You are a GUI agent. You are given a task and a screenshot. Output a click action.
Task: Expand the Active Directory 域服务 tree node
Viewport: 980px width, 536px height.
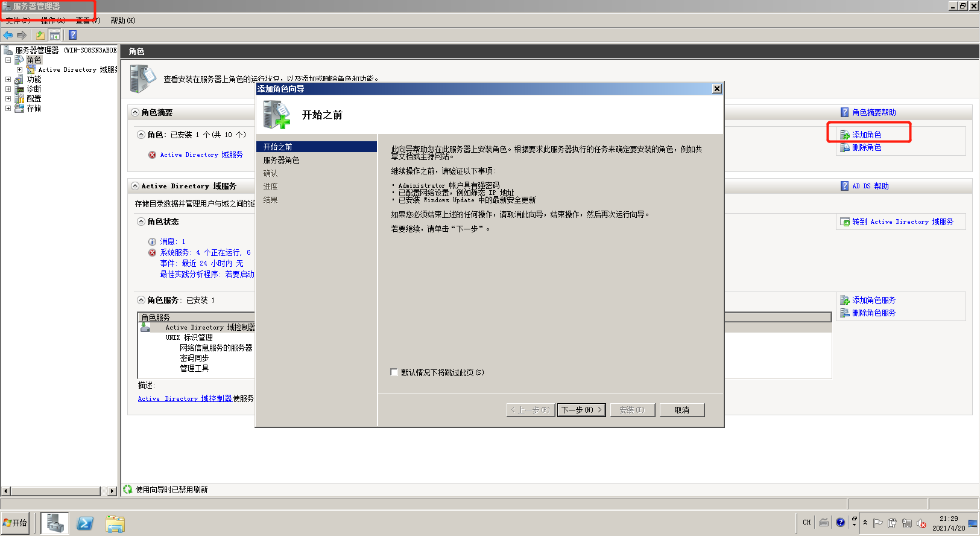click(x=19, y=70)
